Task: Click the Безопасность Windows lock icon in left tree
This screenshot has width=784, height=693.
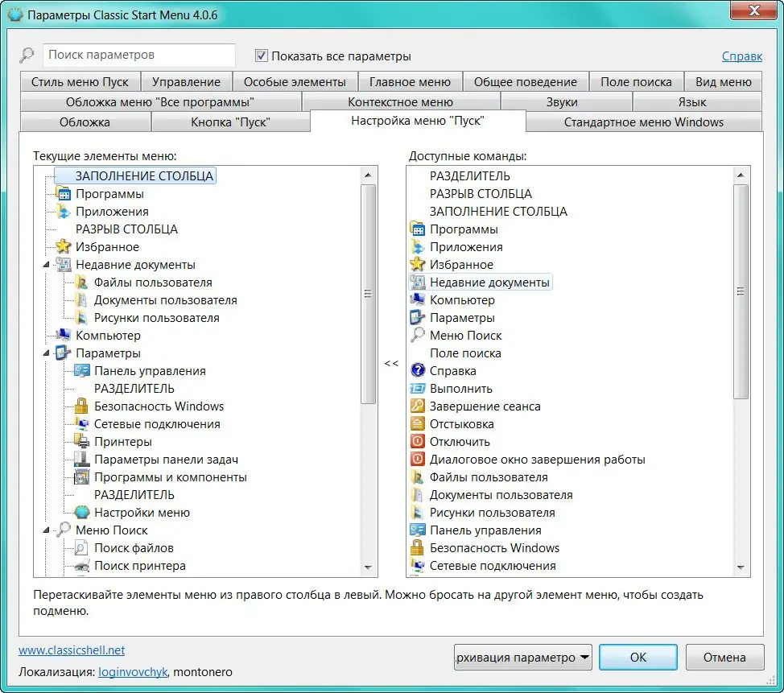Action: (x=82, y=406)
